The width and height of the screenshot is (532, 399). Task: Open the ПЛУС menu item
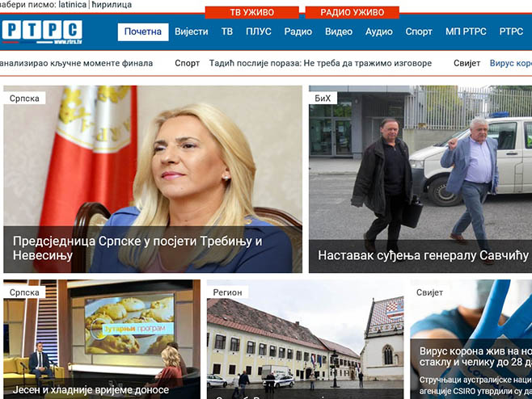point(259,31)
